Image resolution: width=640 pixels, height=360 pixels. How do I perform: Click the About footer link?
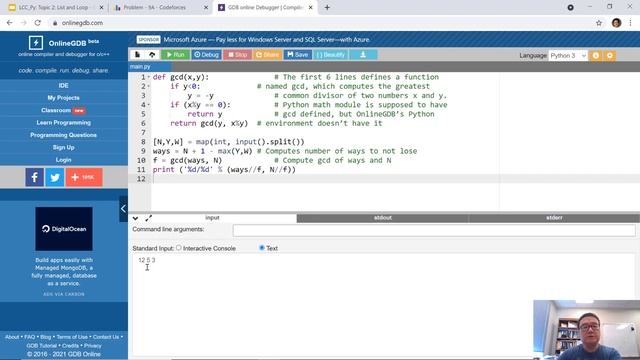[12, 337]
